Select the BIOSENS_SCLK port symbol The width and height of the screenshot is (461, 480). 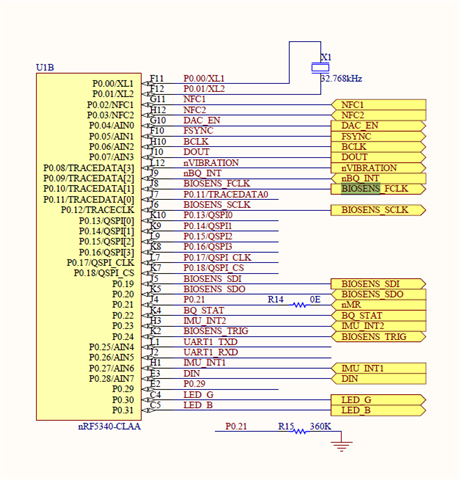click(x=378, y=210)
